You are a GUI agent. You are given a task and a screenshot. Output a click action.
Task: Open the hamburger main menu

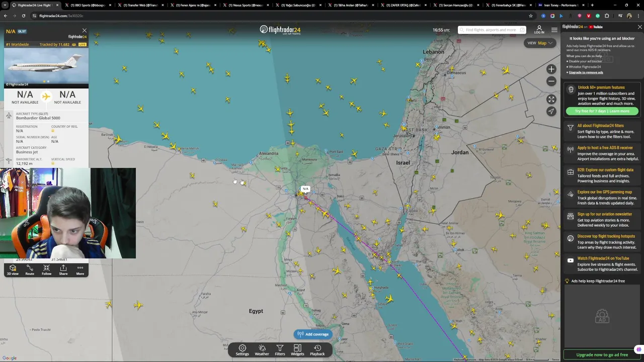coord(554,30)
